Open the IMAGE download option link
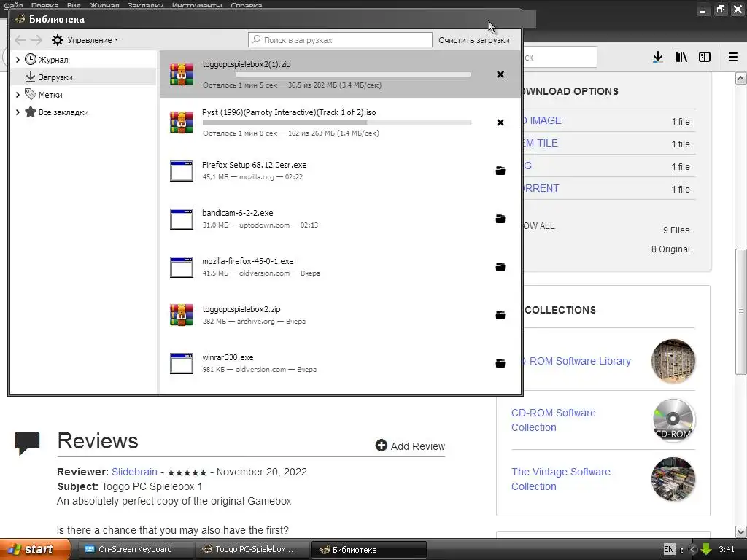The width and height of the screenshot is (747, 560). pyautogui.click(x=542, y=120)
